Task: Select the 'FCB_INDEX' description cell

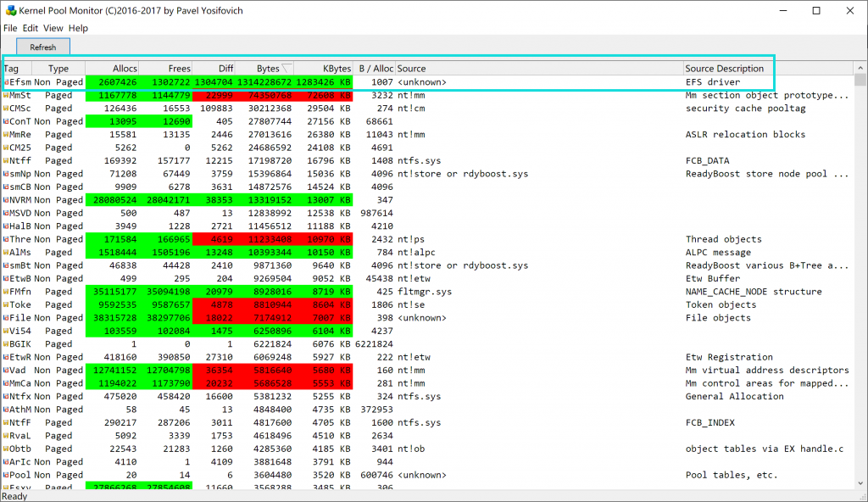Action: click(710, 423)
